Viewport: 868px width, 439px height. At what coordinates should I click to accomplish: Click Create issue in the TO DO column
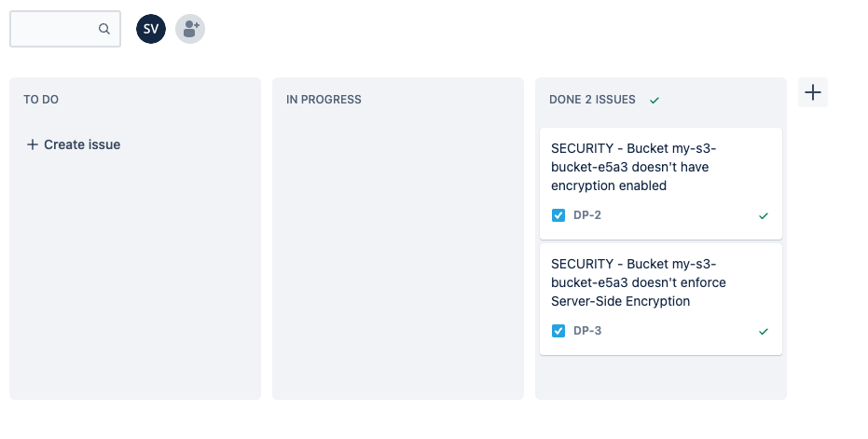tap(82, 144)
